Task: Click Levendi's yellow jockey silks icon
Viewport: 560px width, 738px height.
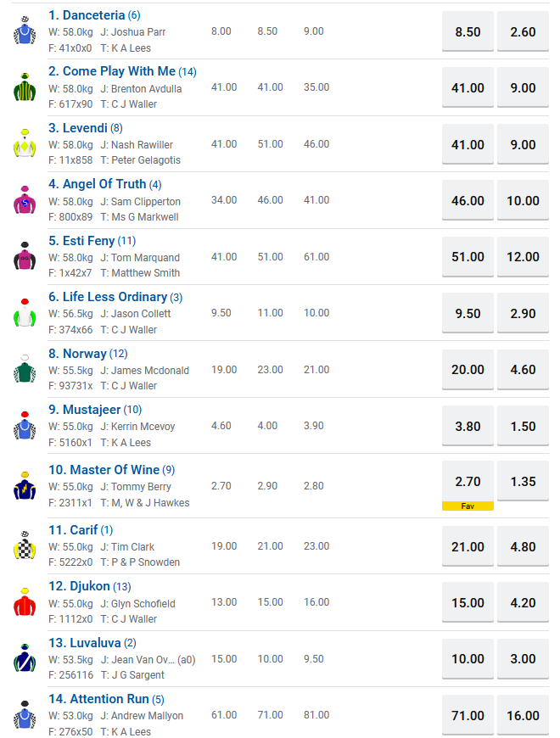Action: pos(25,144)
